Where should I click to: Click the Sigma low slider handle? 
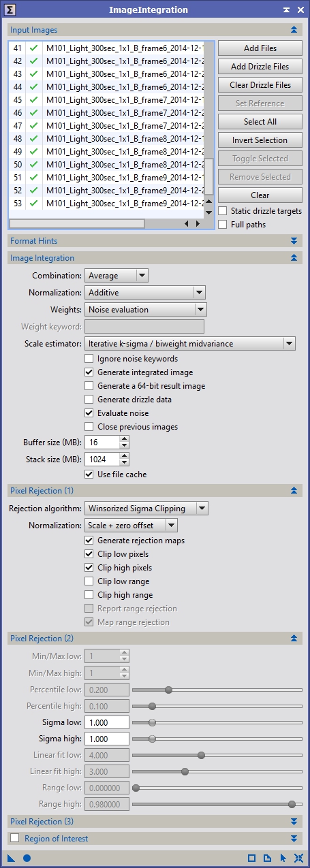(152, 722)
